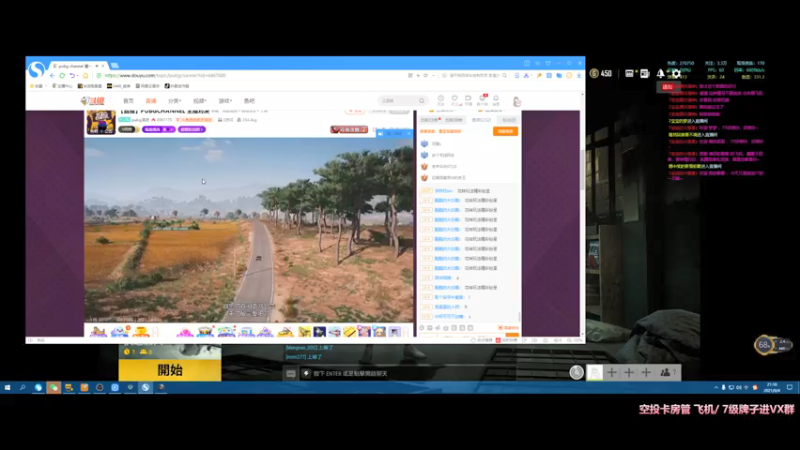
Task: Open the game friends list people icon
Action: 667,373
